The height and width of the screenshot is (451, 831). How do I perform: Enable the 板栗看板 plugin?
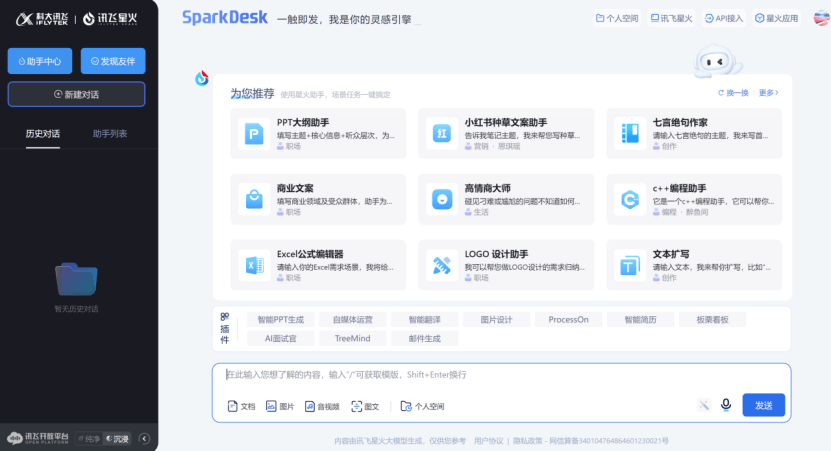(x=712, y=320)
